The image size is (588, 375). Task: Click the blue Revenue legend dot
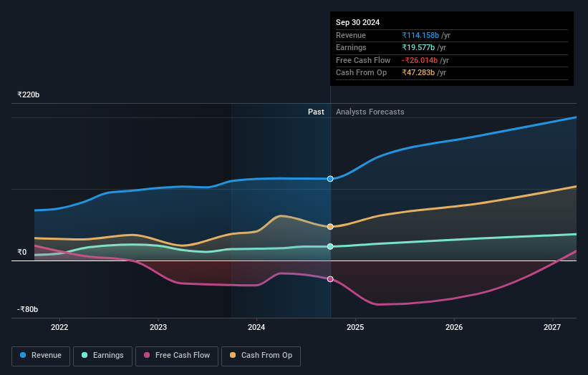pyautogui.click(x=23, y=355)
